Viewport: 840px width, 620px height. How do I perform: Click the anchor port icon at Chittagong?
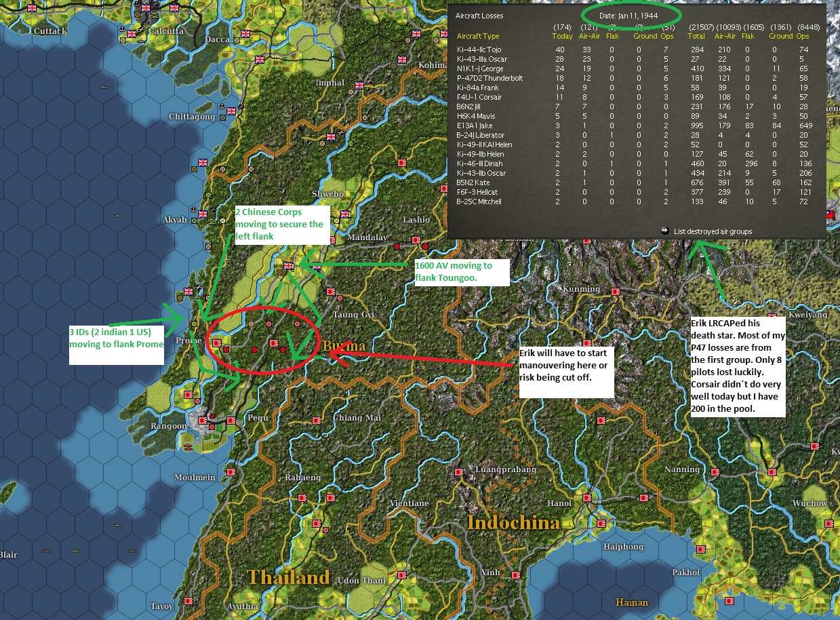(x=222, y=105)
